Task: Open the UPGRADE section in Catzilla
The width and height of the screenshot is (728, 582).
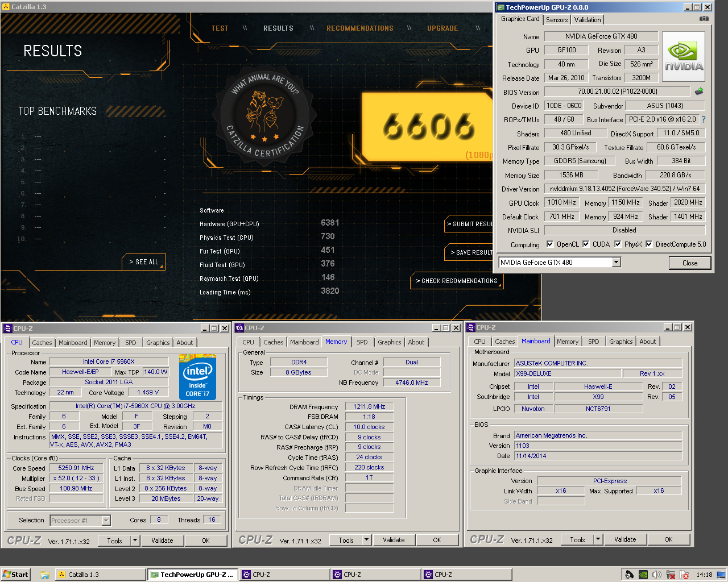Action: [442, 28]
